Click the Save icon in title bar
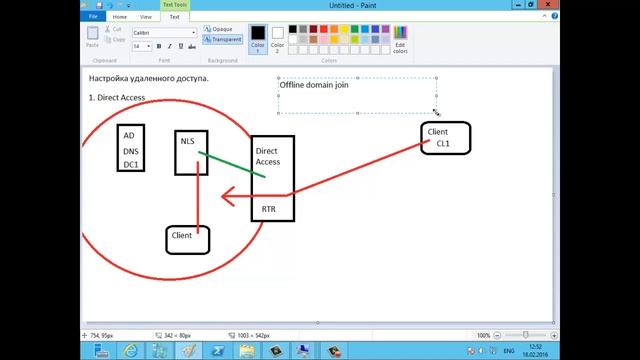This screenshot has width=640, height=360. pos(99,5)
